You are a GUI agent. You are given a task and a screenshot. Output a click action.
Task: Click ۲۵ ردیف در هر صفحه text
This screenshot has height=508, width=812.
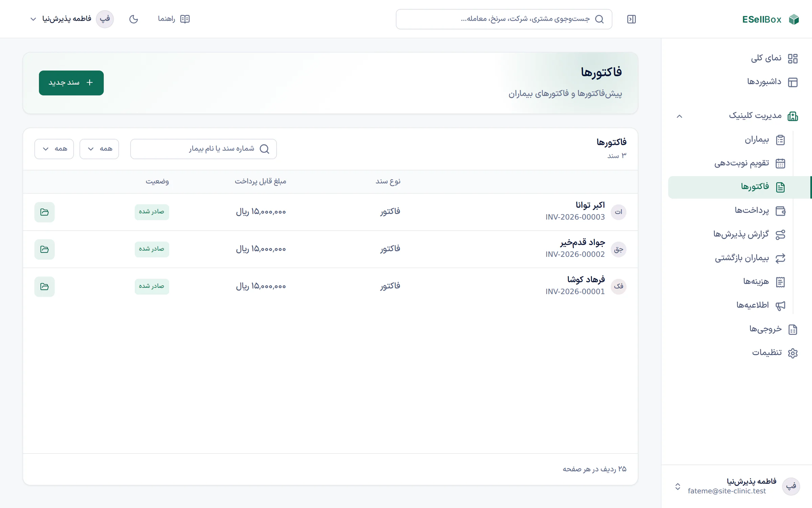point(594,469)
